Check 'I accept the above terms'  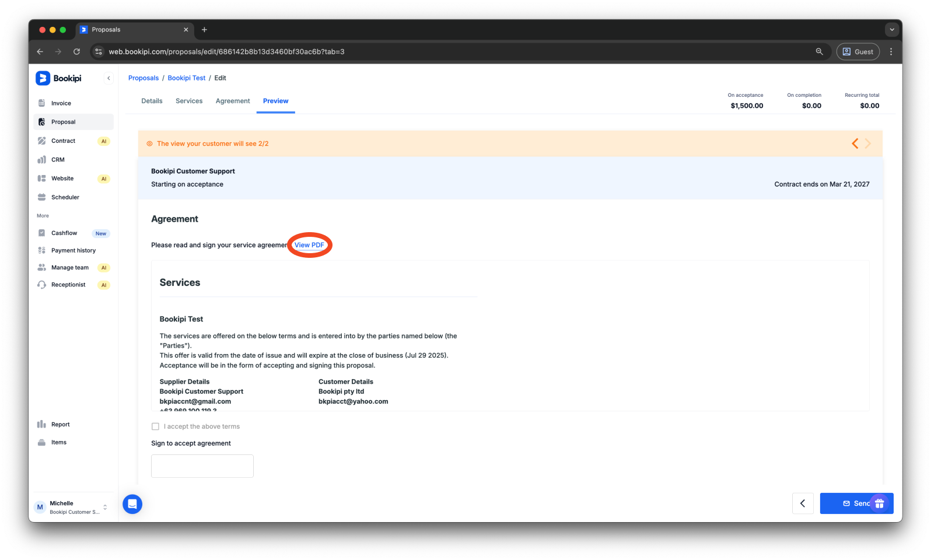[x=155, y=426]
